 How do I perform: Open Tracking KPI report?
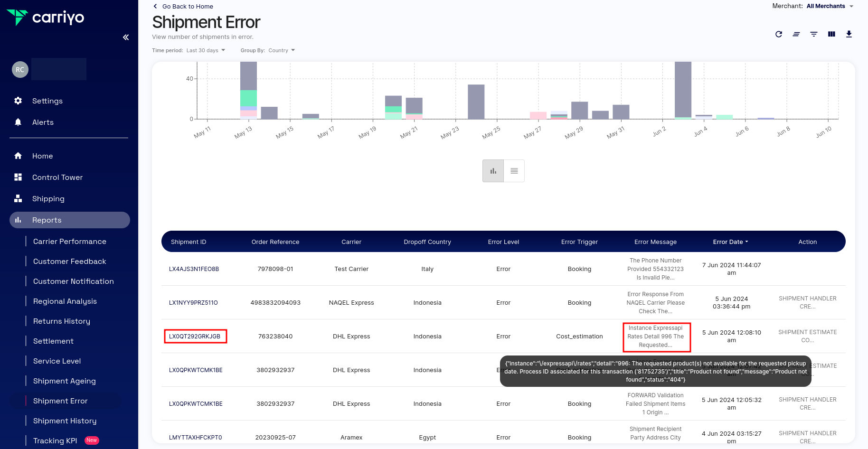pos(55,440)
